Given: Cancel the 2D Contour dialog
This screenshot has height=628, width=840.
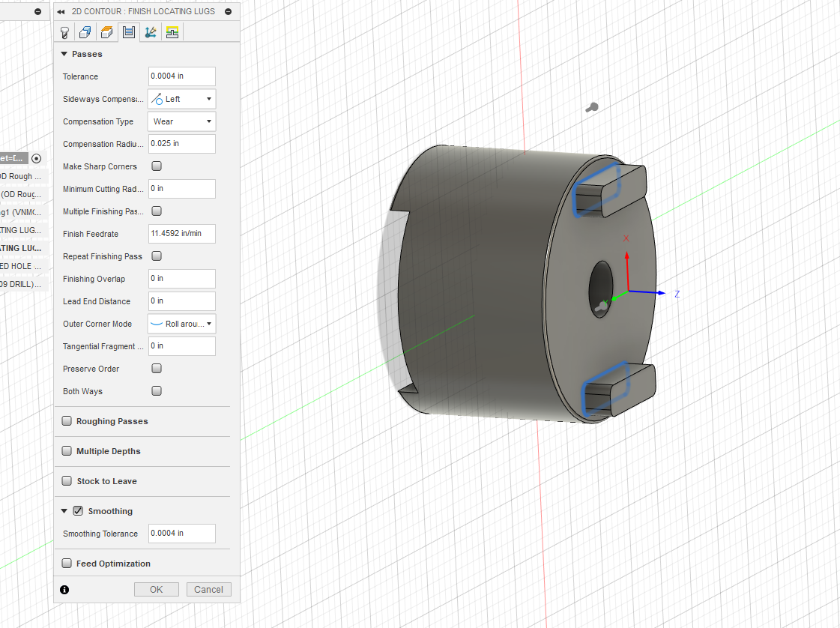Looking at the screenshot, I should (208, 589).
